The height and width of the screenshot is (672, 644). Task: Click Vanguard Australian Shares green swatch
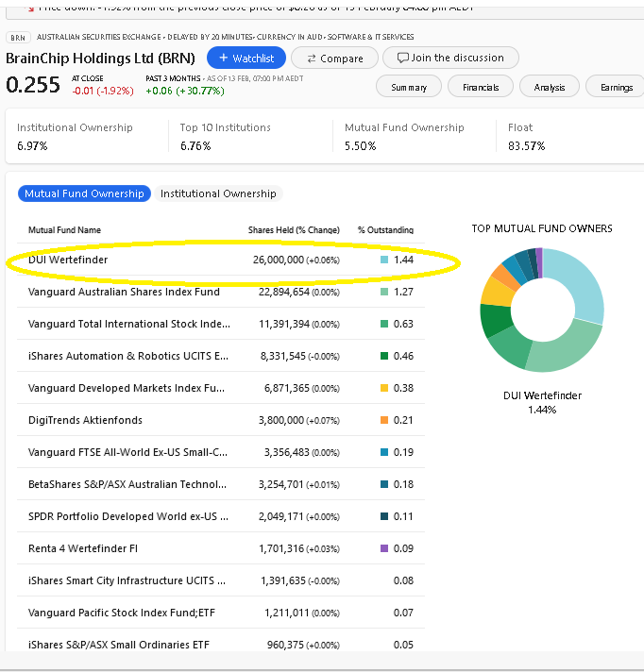coord(384,292)
